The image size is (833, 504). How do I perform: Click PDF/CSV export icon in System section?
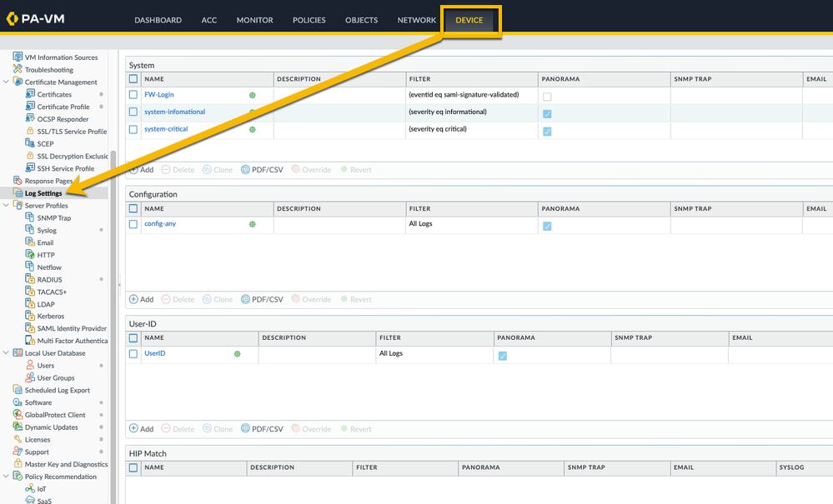click(245, 170)
